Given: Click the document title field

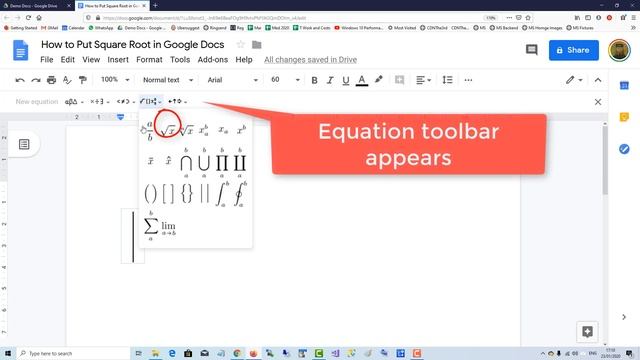Looking at the screenshot, I should (133, 44).
